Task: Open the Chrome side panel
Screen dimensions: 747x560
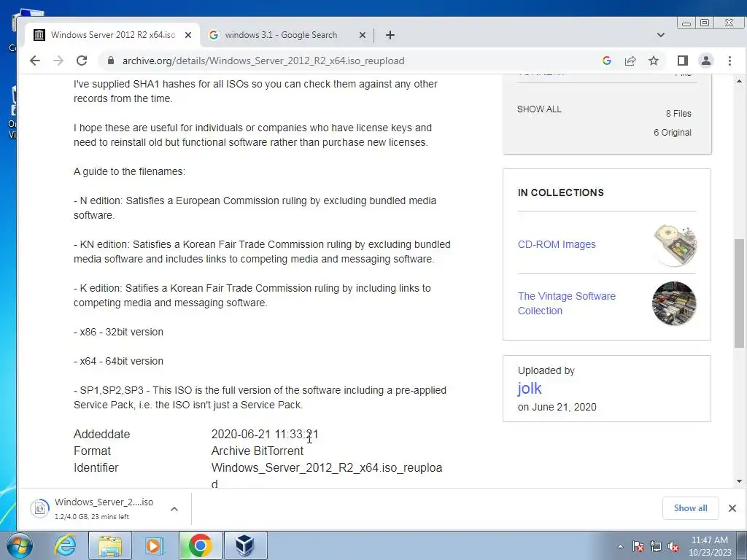Action: point(682,61)
